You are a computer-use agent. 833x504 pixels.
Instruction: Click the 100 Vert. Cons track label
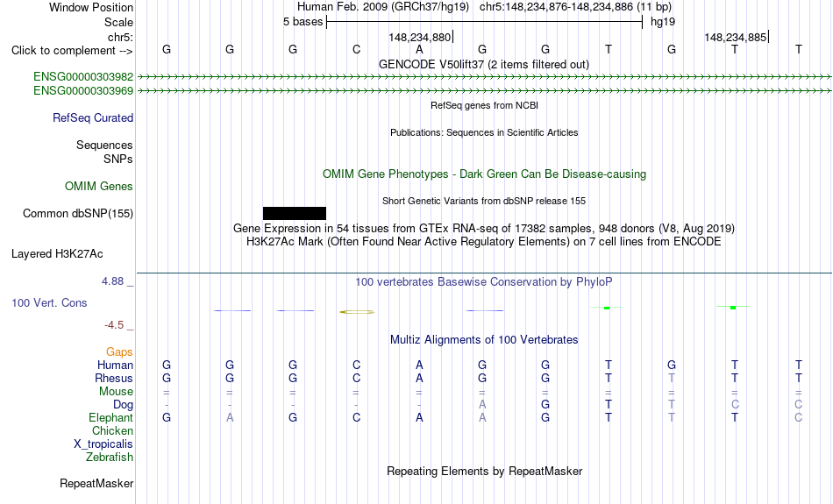click(49, 302)
